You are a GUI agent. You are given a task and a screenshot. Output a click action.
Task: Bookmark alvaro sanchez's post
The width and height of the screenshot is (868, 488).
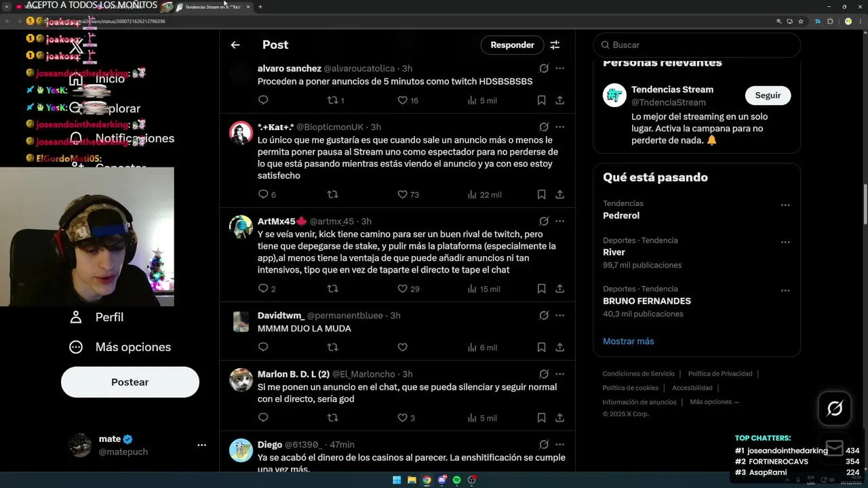[541, 100]
